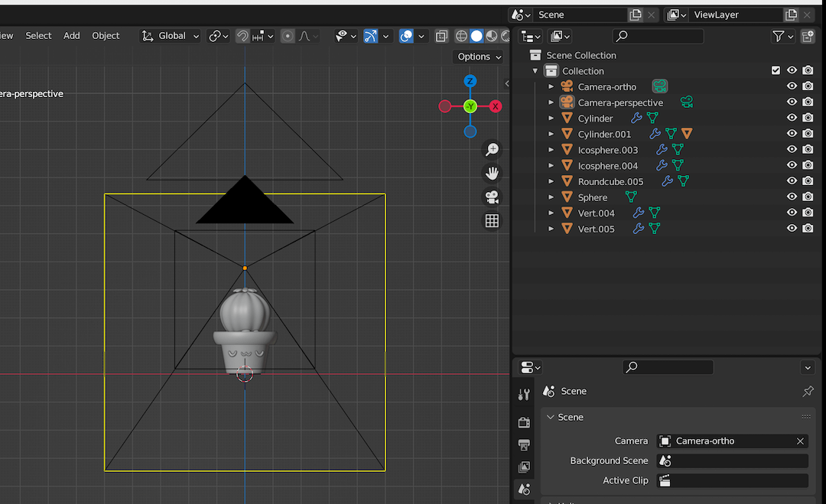This screenshot has height=504, width=826.
Task: Expand the Icosphere.003 hierarchy
Action: point(551,149)
